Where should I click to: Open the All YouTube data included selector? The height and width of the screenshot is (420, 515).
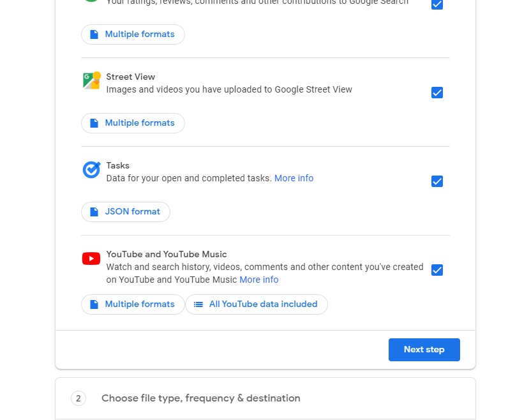click(x=257, y=304)
